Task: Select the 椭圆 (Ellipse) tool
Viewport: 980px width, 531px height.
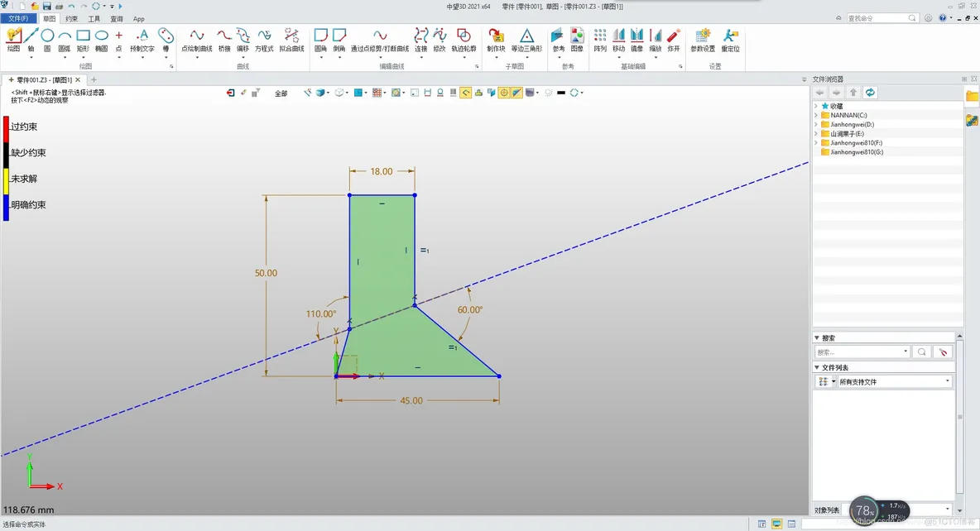Action: (x=101, y=40)
